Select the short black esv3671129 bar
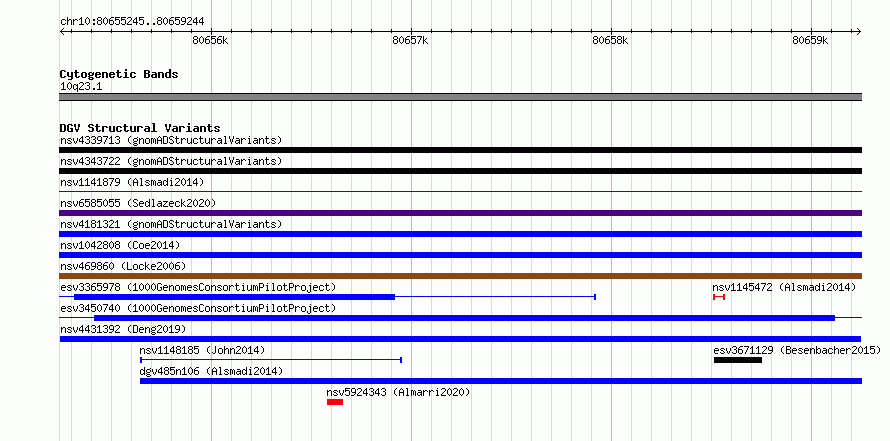This screenshot has width=890, height=441. (738, 360)
